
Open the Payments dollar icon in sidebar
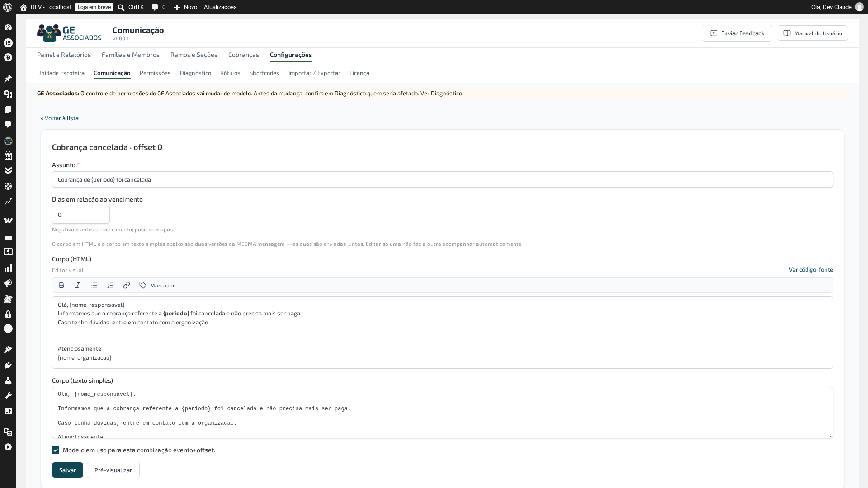[x=8, y=252]
